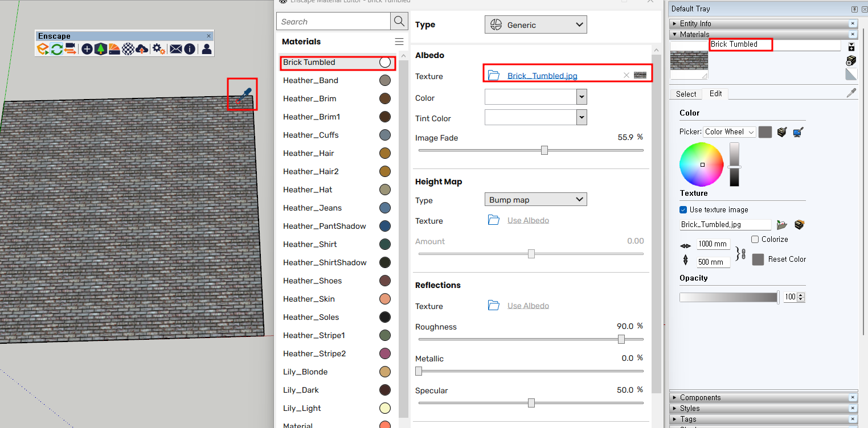The height and width of the screenshot is (428, 868).
Task: Collapse the Materials tray panel
Action: (764, 34)
